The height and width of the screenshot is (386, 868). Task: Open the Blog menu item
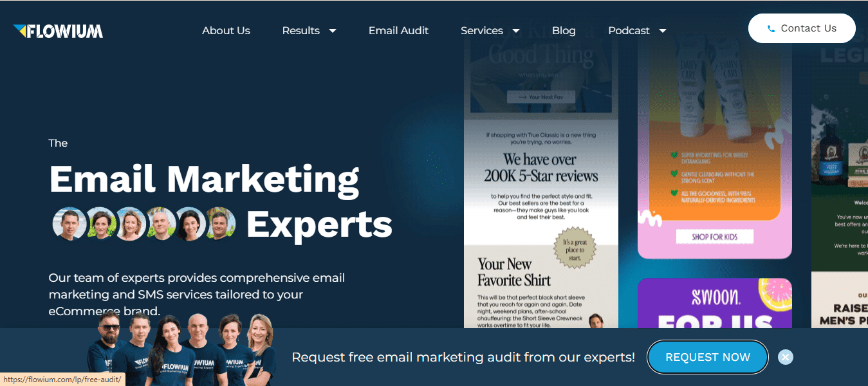click(564, 31)
